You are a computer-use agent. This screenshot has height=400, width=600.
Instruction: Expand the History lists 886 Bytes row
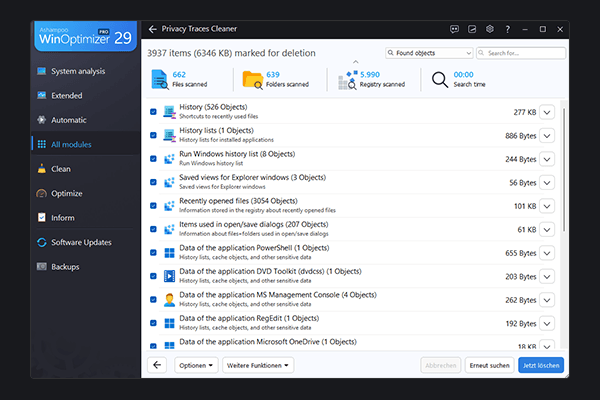(547, 136)
